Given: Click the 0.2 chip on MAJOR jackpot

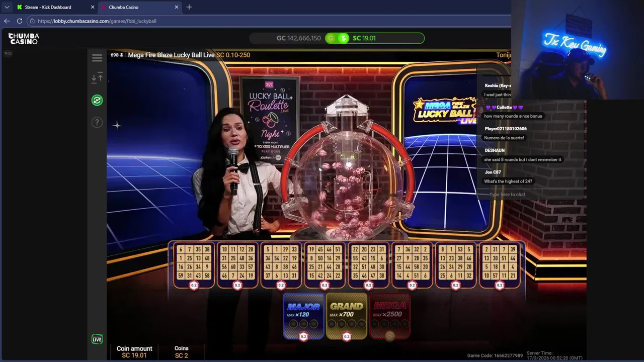Looking at the screenshot, I should pyautogui.click(x=303, y=336).
